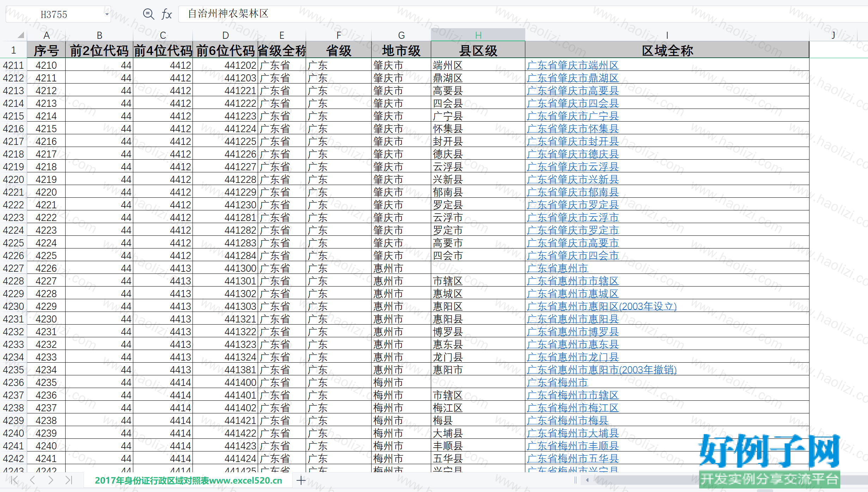Viewport: 868px width, 492px height.
Task: Click cell with code 441400
Action: click(226, 382)
